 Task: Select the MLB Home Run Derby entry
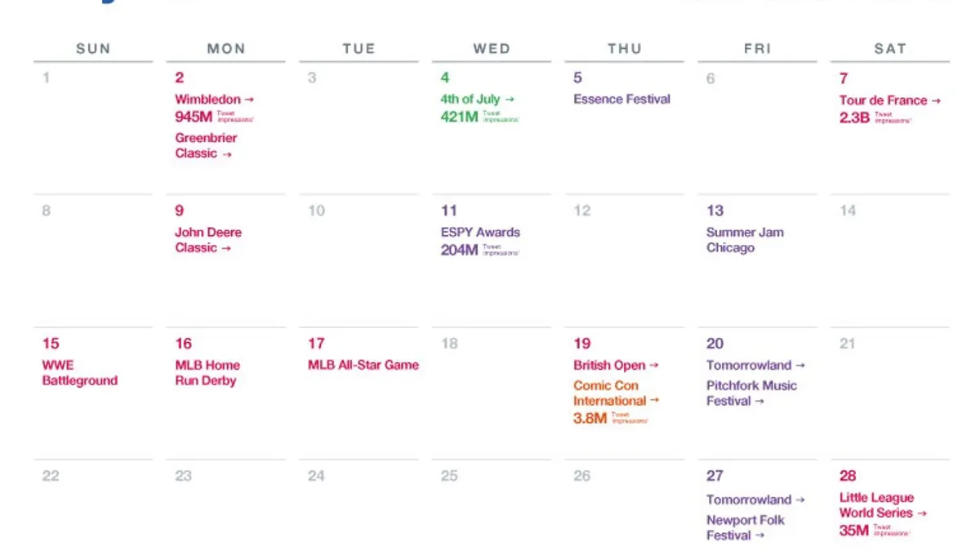(x=207, y=373)
